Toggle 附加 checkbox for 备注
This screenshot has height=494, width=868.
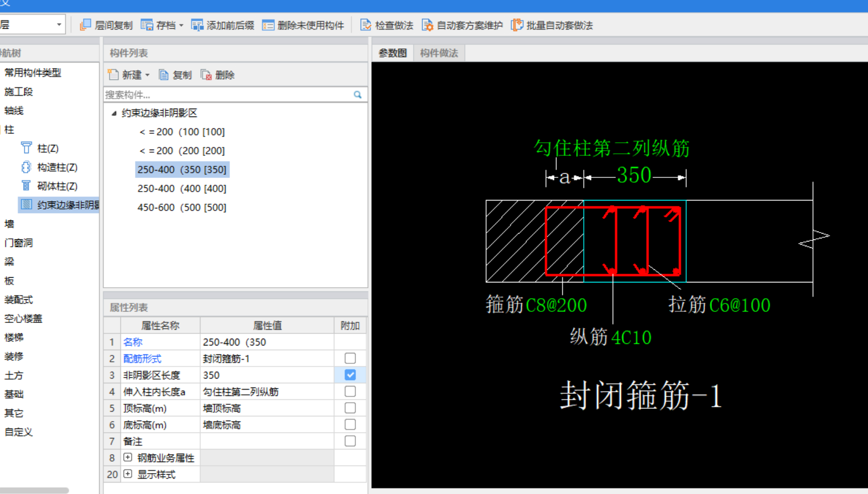coord(350,441)
